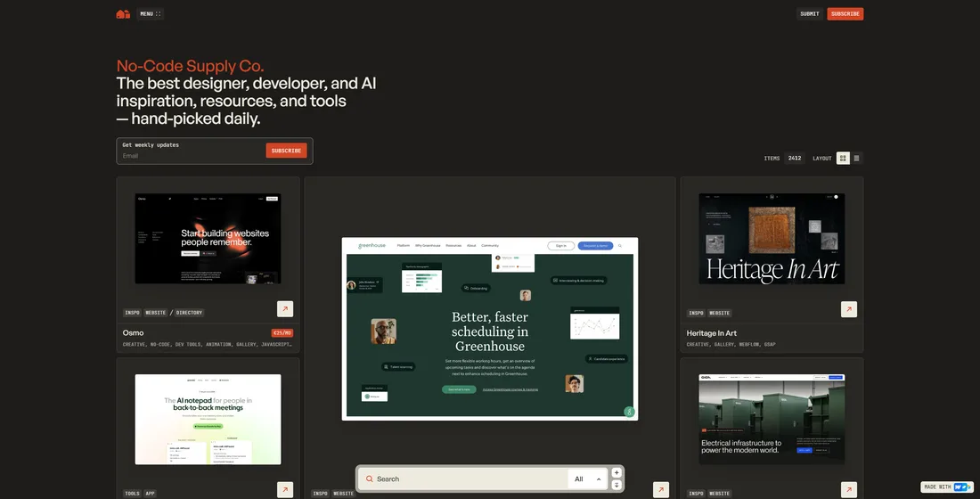Screen dimensions: 980x499
Task: Click external link arrow on Greenhouse card
Action: point(661,490)
